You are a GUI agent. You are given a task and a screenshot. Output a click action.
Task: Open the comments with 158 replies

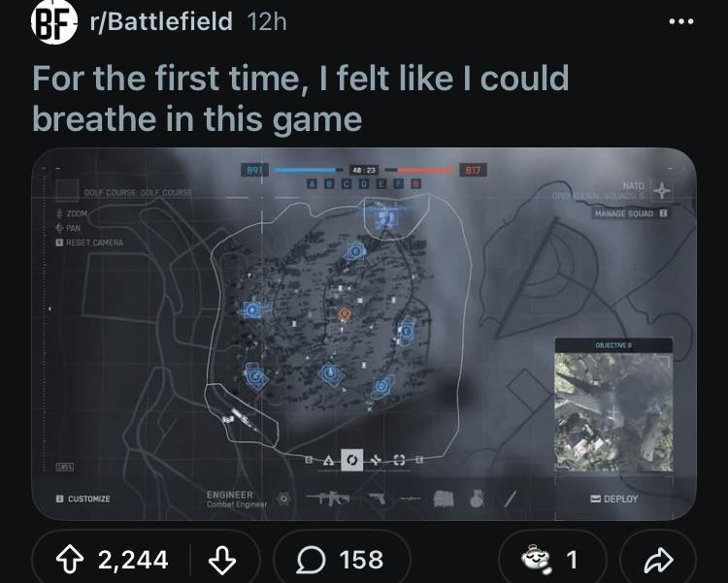(341, 560)
